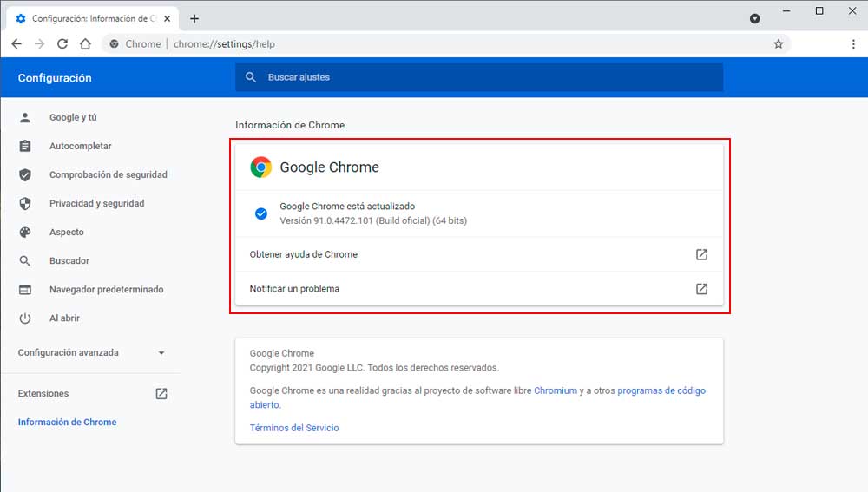Open Privacidad y seguridad settings
The height and width of the screenshot is (492, 868).
[x=97, y=204]
